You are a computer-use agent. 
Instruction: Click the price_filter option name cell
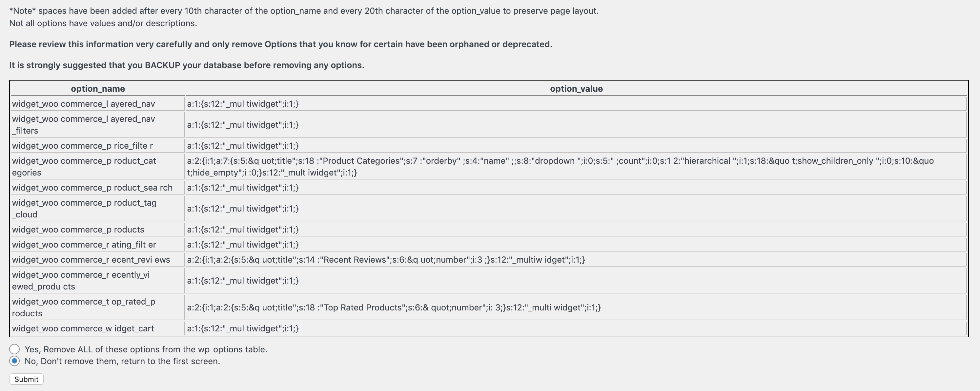pyautogui.click(x=83, y=145)
